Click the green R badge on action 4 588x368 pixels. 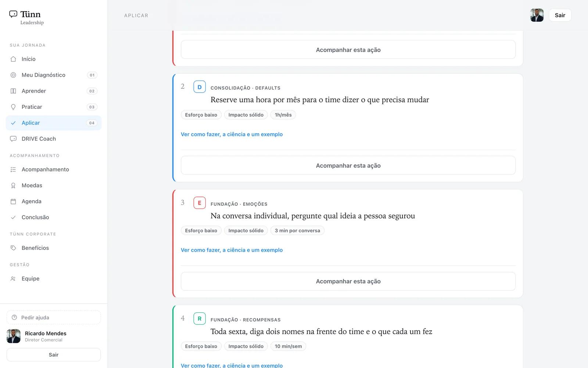200,319
